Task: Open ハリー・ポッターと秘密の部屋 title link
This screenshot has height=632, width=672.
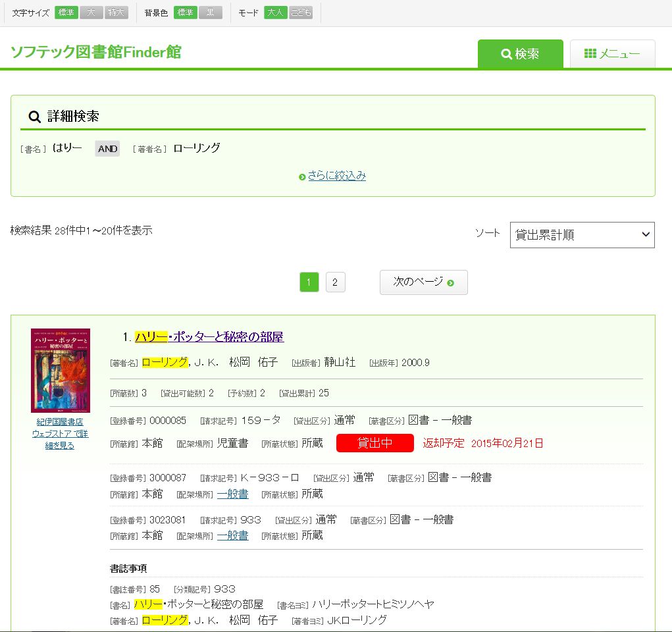Action: [x=209, y=337]
